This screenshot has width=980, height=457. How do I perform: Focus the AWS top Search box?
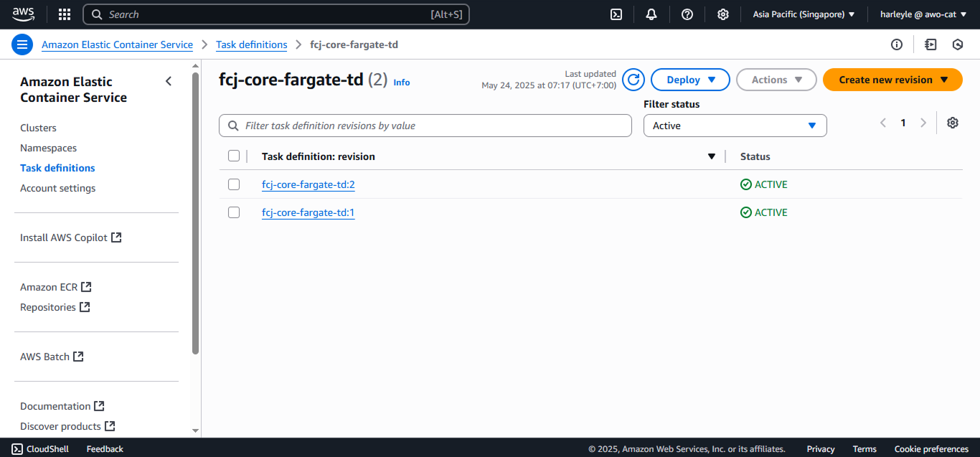point(276,14)
